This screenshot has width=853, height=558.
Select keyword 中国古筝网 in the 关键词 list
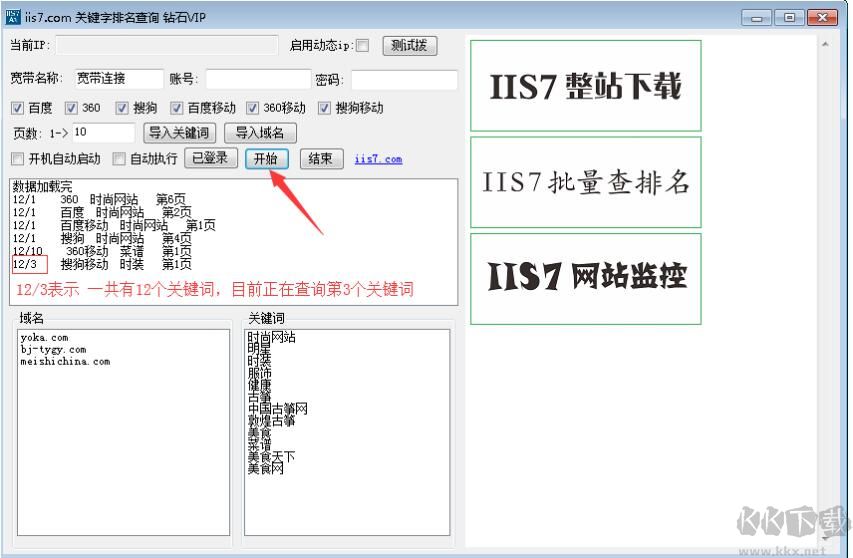277,409
